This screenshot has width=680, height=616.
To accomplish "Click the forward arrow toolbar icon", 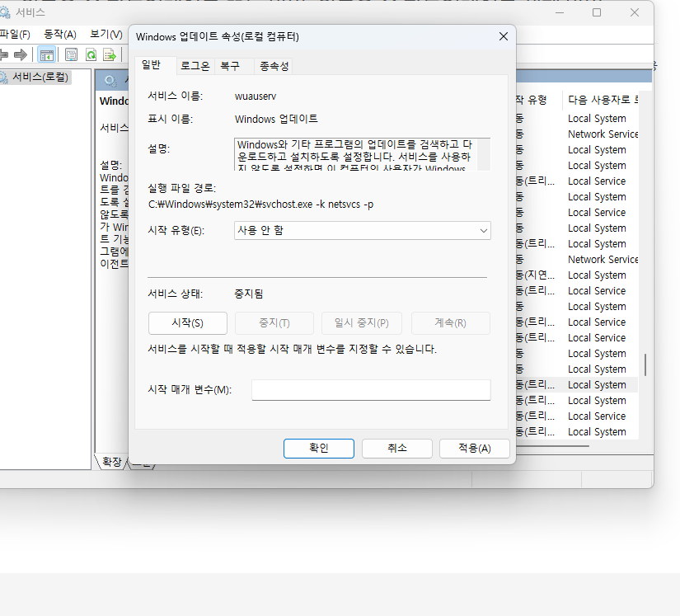I will pyautogui.click(x=21, y=54).
